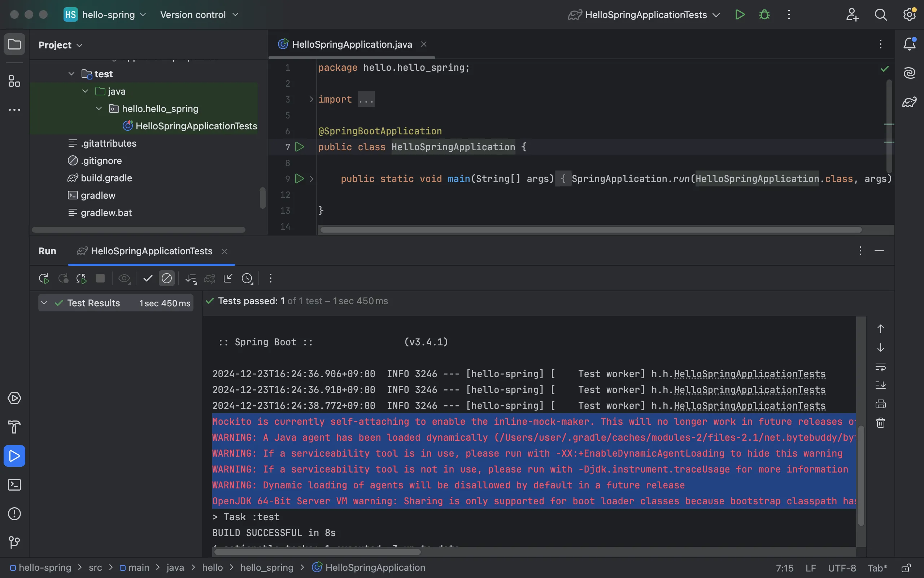Screen dimensions: 924x578
Task: Close the HelloSpringApplicationTests run tab
Action: (225, 251)
